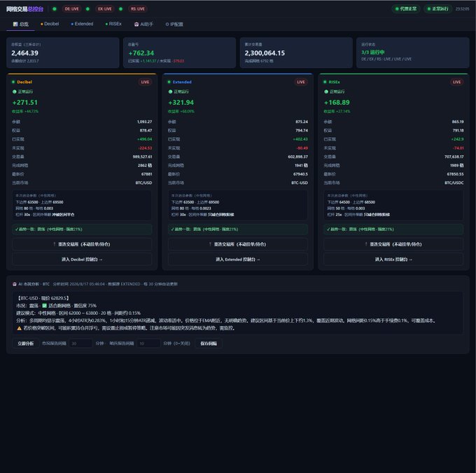This screenshot has width=476, height=473.
Task: Click Decibel market value BTC/USD
Action: pos(143,183)
